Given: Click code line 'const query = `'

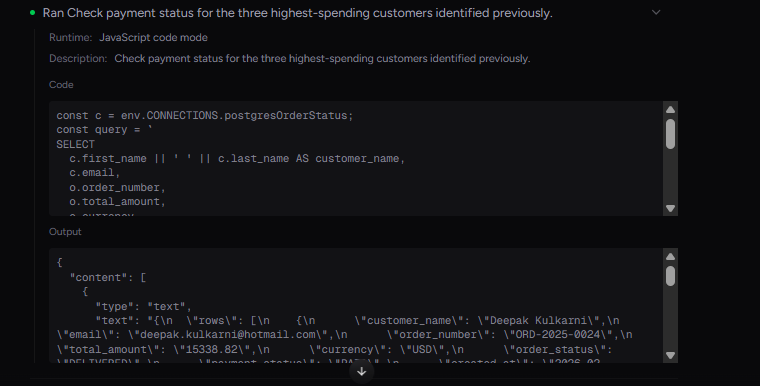Looking at the screenshot, I should pos(104,130).
